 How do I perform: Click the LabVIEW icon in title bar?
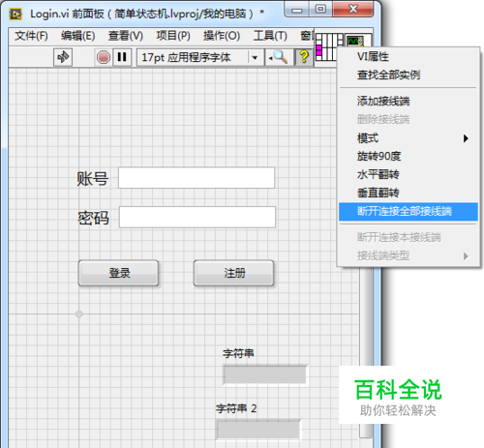(x=15, y=15)
